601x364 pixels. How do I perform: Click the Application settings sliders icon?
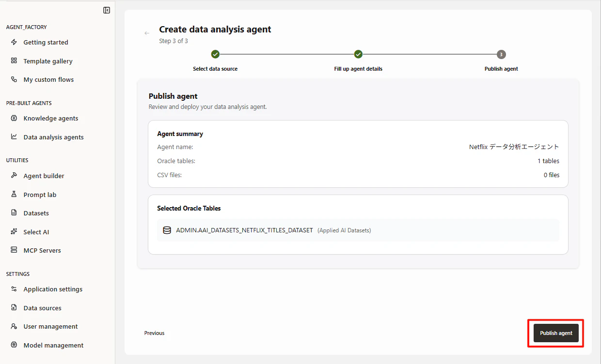click(14, 289)
